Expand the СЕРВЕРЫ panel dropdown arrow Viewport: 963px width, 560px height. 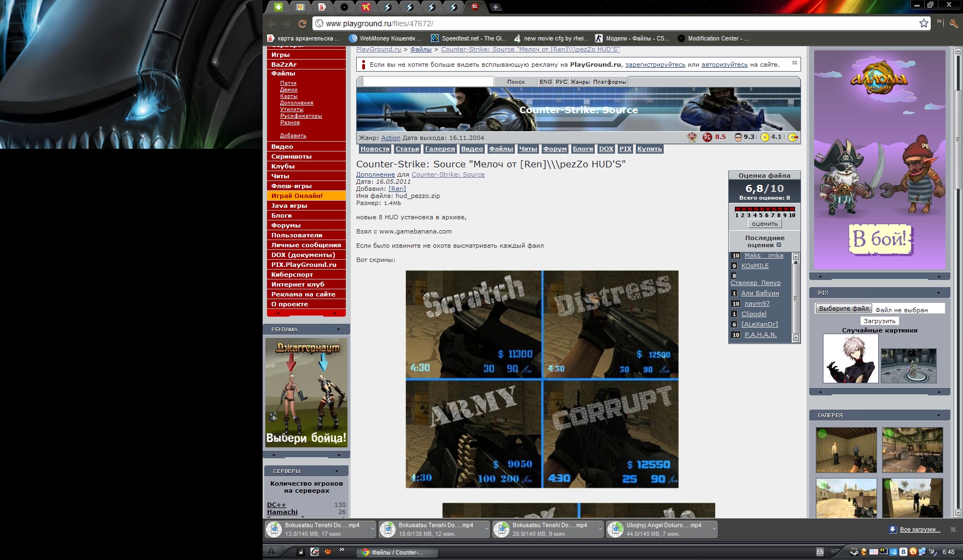tap(337, 471)
